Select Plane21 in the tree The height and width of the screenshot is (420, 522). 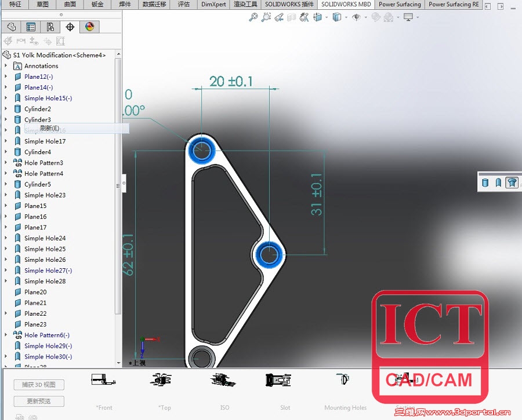[35, 302]
